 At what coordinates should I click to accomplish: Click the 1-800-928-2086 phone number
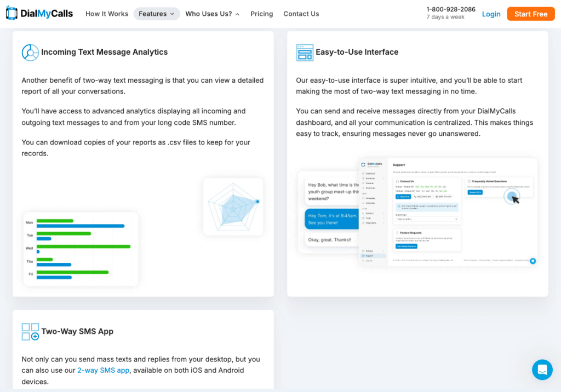tap(451, 9)
